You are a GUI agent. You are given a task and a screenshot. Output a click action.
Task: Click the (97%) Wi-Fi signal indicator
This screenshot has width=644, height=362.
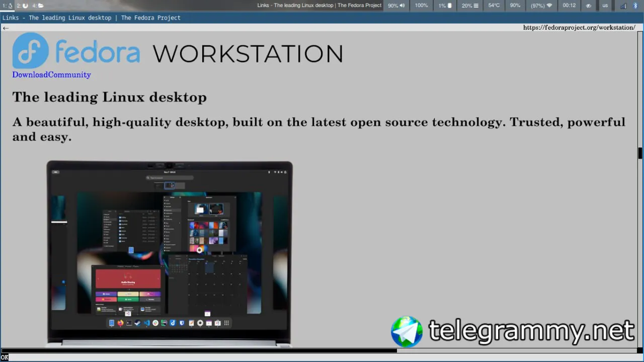pos(541,6)
